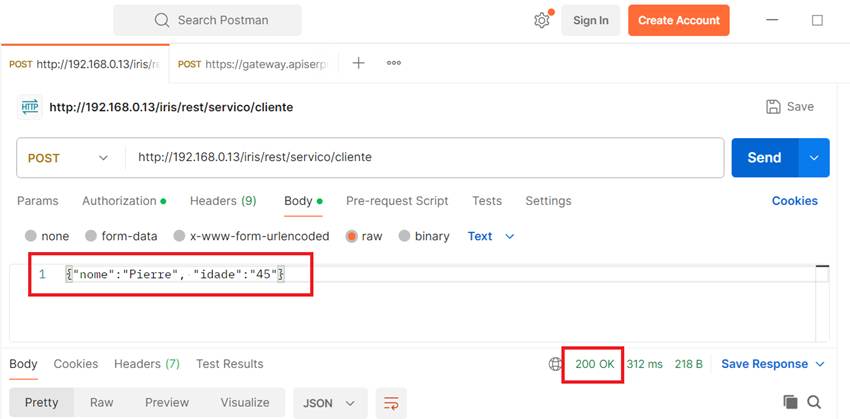Open the Pre-request Script tab
This screenshot has width=850, height=419.
[x=396, y=201]
